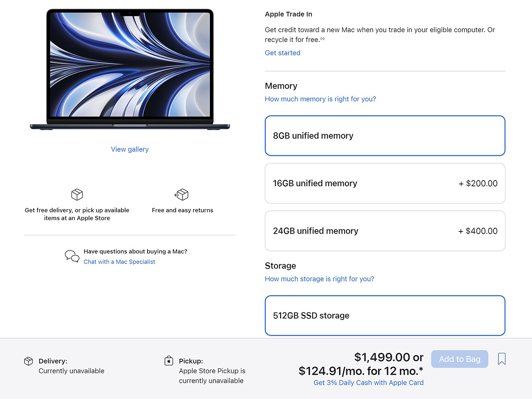The width and height of the screenshot is (532, 399).
Task: Click the Apple Trade In heading
Action: (288, 14)
